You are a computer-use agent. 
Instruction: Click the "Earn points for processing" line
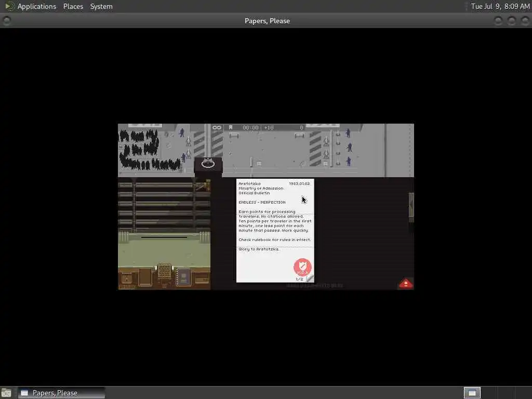[267, 212]
